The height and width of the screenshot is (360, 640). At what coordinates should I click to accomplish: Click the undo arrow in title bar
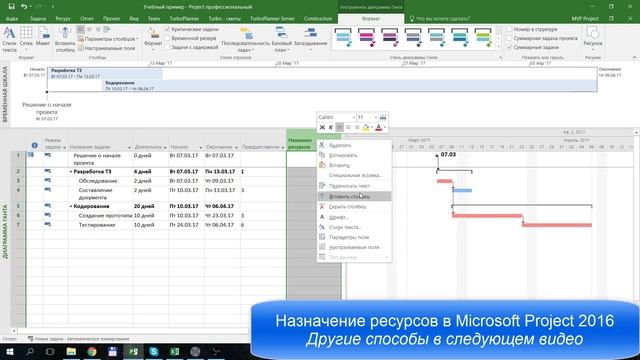(24, 7)
